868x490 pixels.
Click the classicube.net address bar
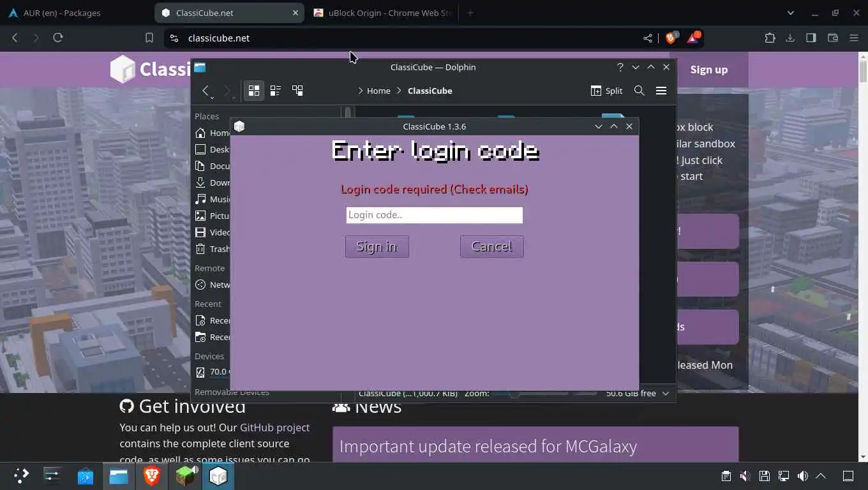click(x=408, y=38)
